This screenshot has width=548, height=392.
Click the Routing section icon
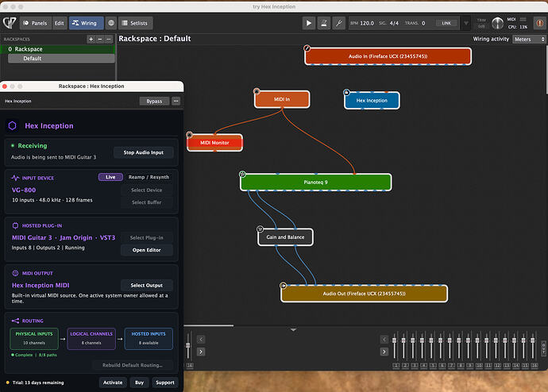coord(15,321)
